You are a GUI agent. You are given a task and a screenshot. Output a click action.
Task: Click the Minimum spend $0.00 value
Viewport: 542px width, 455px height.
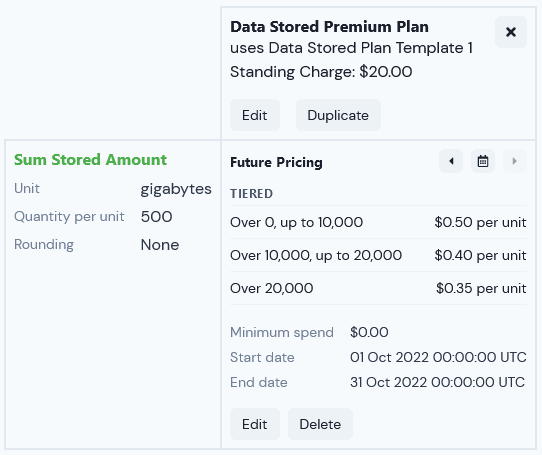(369, 332)
